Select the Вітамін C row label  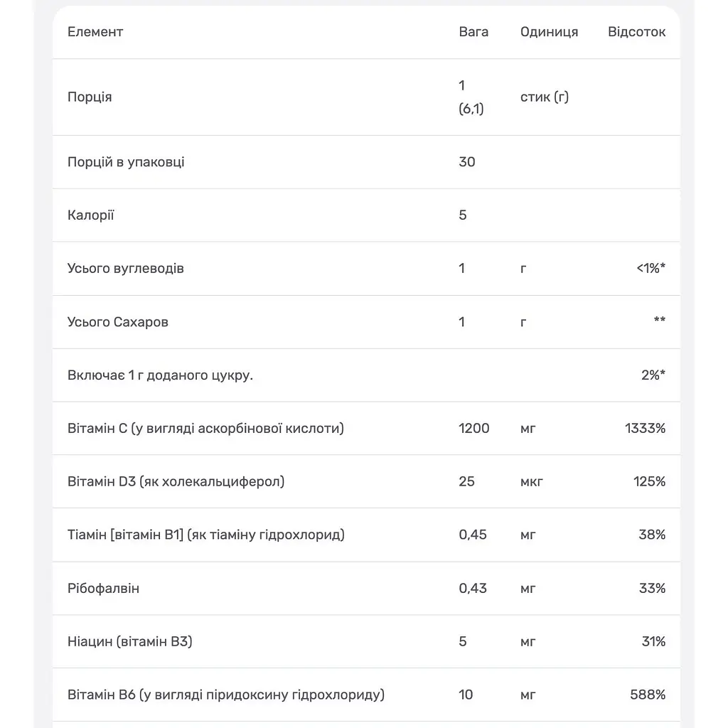[x=205, y=428]
